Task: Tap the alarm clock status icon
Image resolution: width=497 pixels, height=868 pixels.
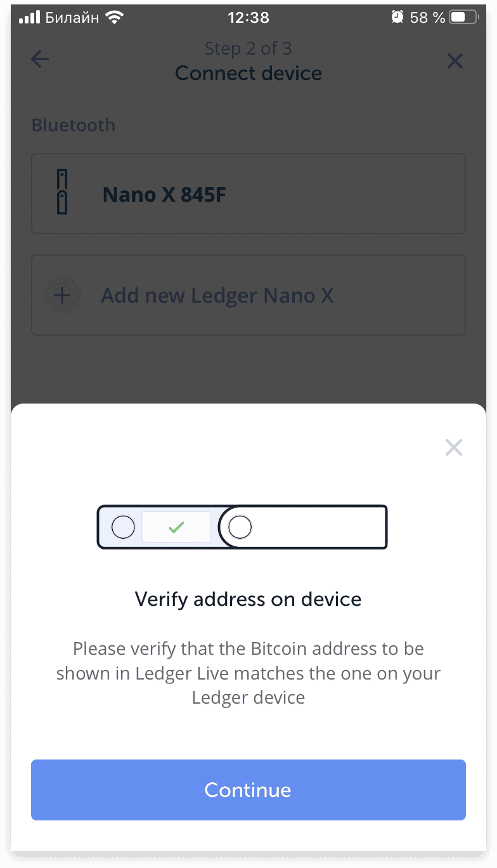Action: (x=397, y=18)
